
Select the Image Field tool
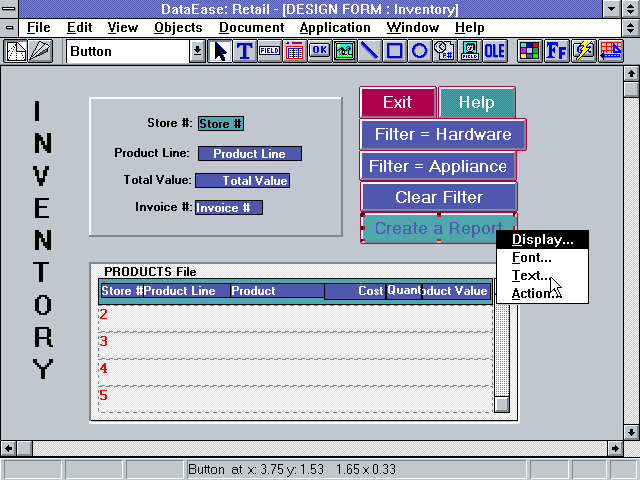[x=469, y=51]
